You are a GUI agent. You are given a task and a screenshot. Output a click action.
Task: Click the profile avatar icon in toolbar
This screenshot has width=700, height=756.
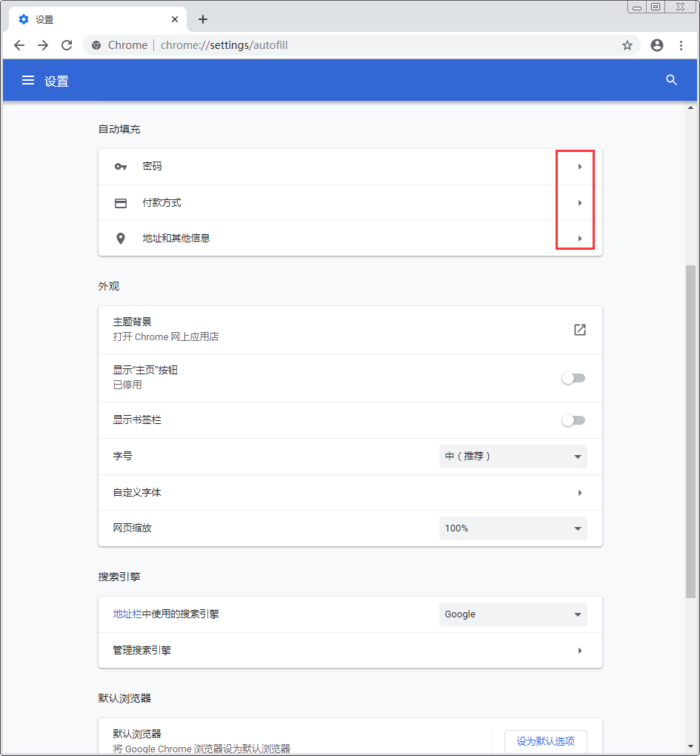click(656, 45)
